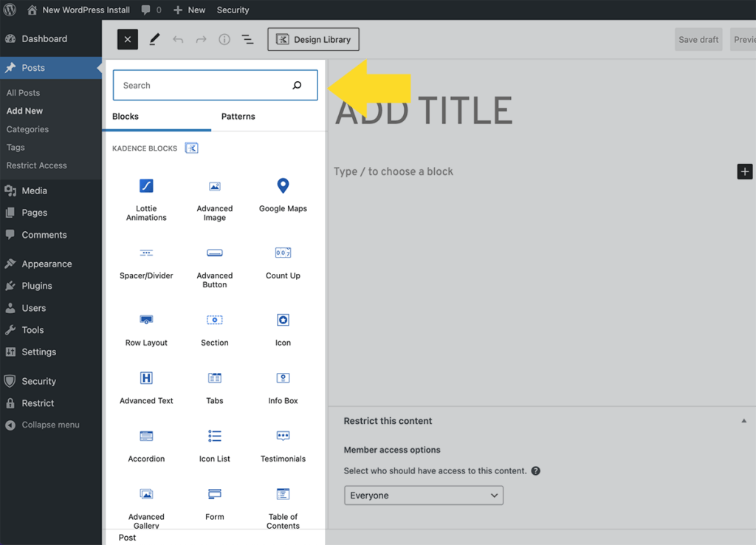Insert the Table of Contents block
Image resolution: width=756 pixels, height=545 pixels.
tap(283, 507)
